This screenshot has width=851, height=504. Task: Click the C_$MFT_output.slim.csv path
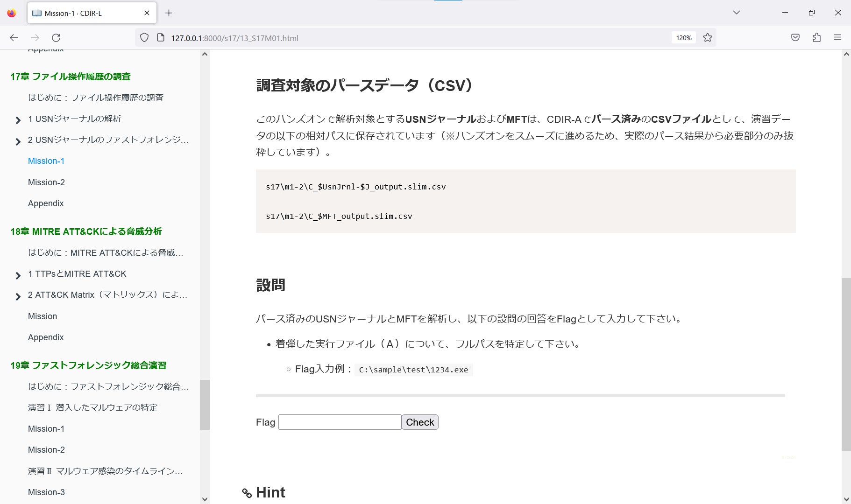[x=339, y=216]
